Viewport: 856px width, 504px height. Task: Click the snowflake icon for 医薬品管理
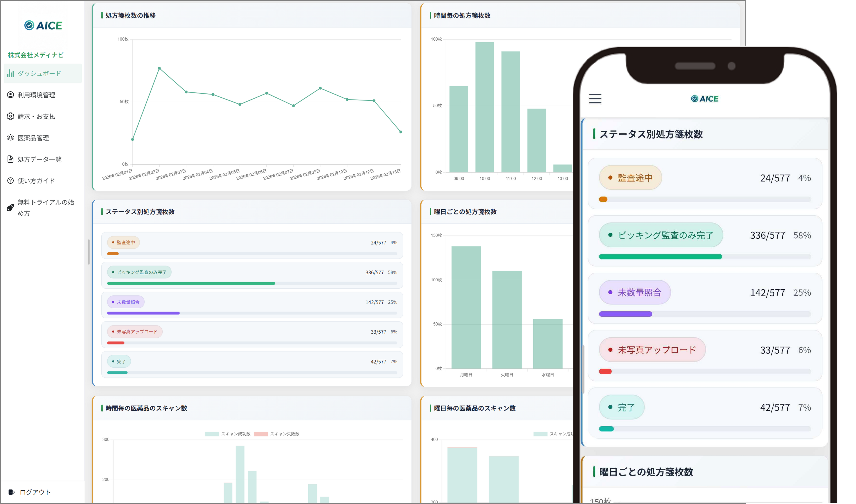(x=11, y=138)
